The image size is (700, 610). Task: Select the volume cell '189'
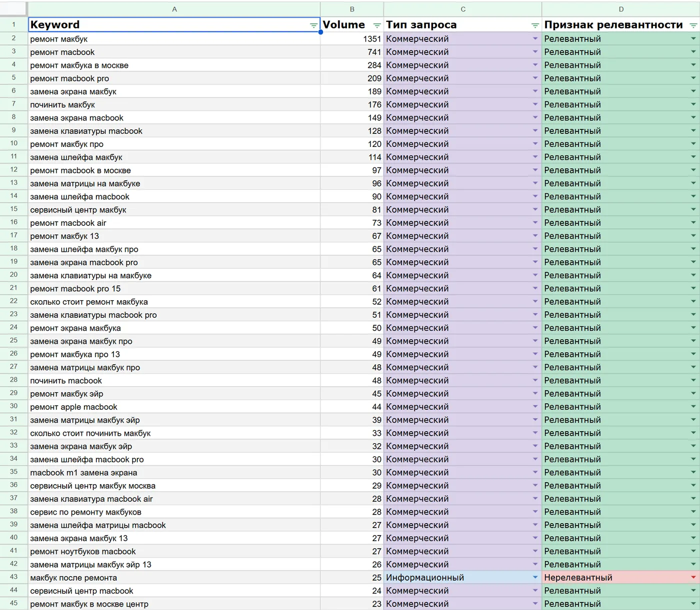(352, 91)
